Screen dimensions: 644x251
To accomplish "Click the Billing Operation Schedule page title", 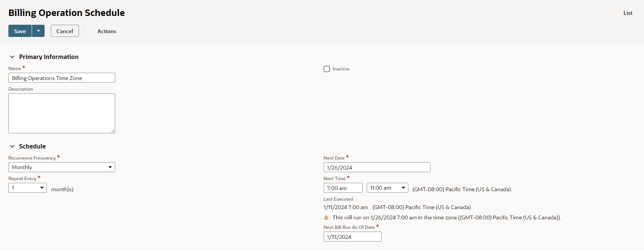I will (x=67, y=13).
